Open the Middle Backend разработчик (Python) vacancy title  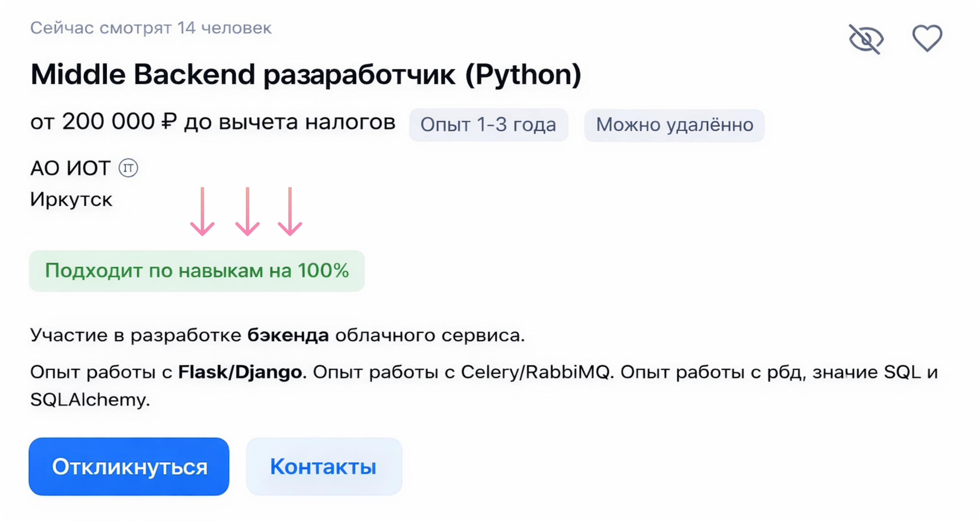pyautogui.click(x=306, y=74)
